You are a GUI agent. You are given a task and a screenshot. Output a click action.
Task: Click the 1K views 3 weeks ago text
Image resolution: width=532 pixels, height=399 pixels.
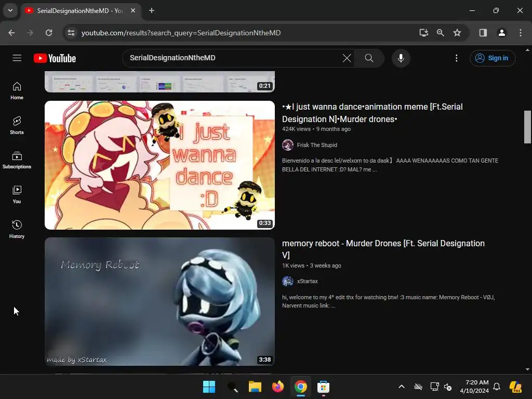(312, 265)
